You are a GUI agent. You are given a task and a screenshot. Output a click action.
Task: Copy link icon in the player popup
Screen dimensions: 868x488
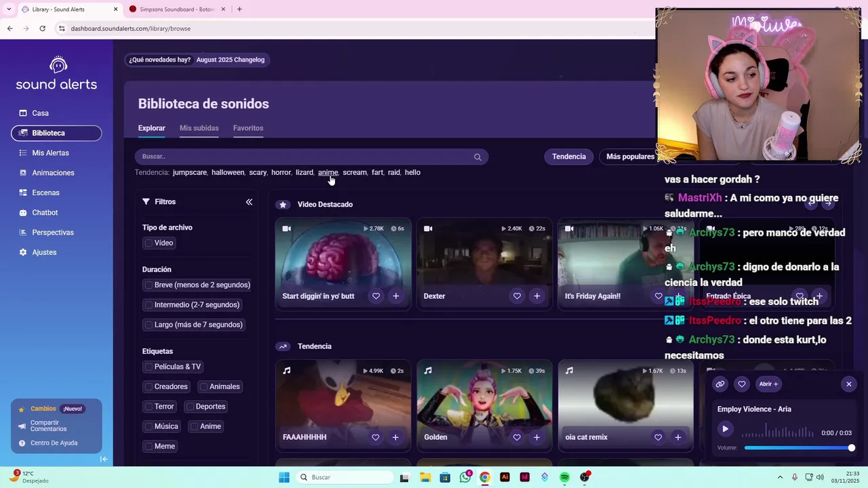[720, 384]
